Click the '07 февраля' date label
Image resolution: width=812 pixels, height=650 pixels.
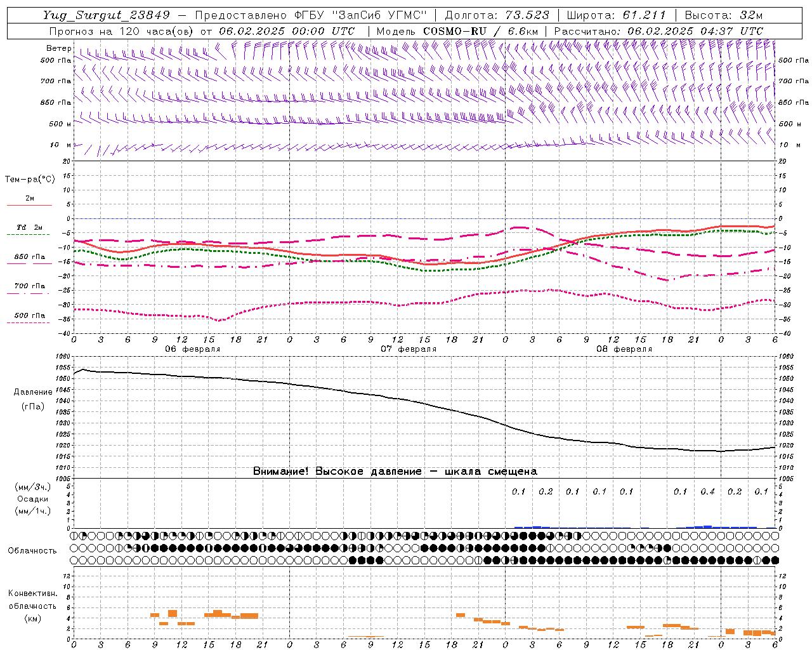[409, 349]
